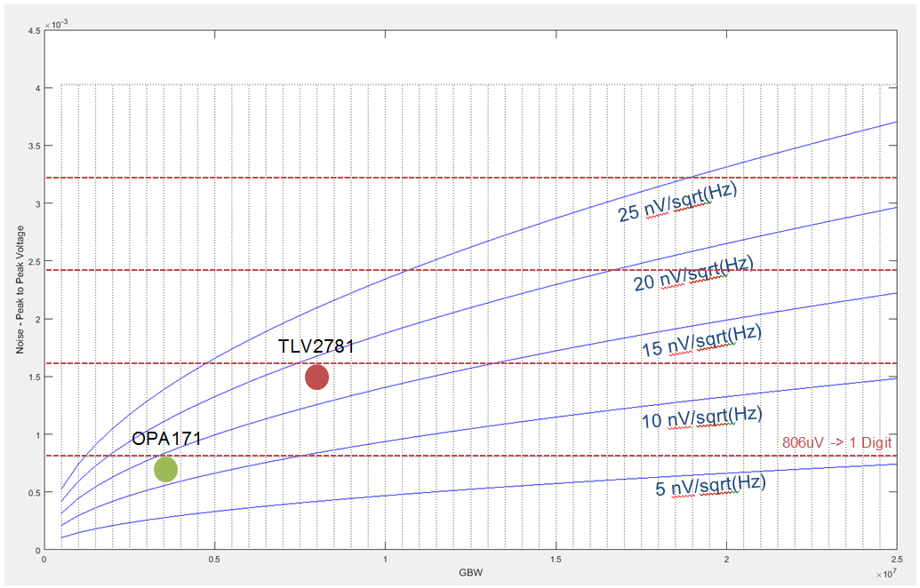Click the y-axis tick value 2.5
920x588 pixels.
click(34, 261)
